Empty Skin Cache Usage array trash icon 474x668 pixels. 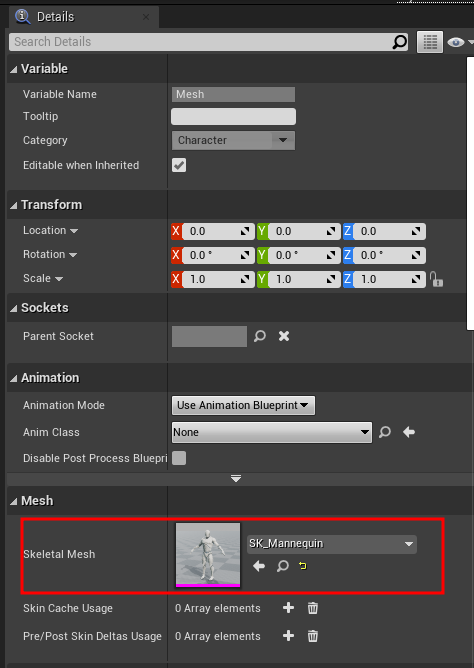click(313, 608)
